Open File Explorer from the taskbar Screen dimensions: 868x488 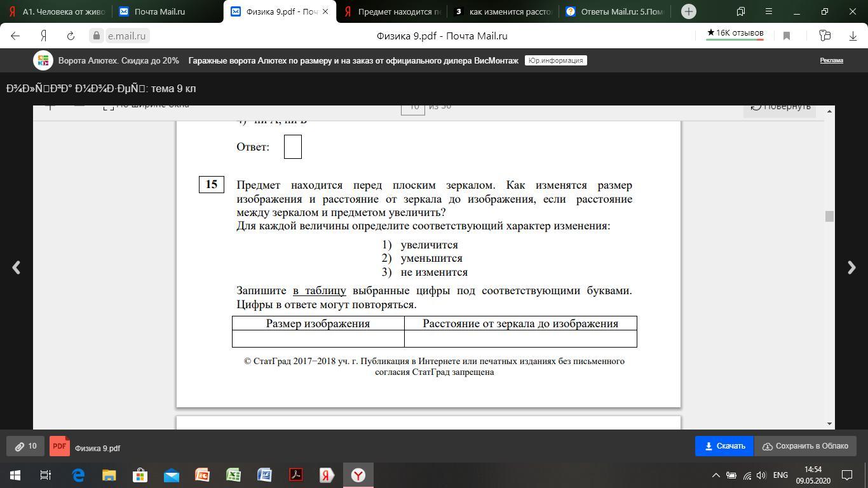coord(109,475)
